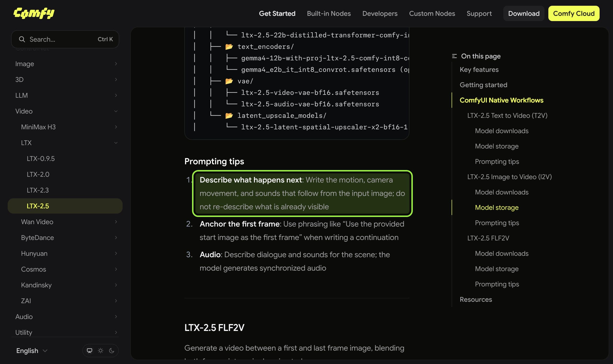
Task: Collapse the LTX group
Action: 65,143
